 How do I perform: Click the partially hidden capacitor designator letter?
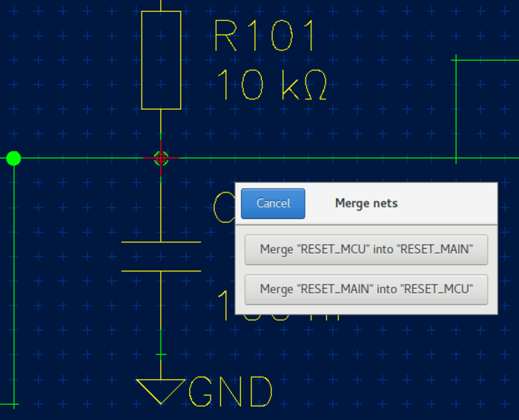coord(222,207)
